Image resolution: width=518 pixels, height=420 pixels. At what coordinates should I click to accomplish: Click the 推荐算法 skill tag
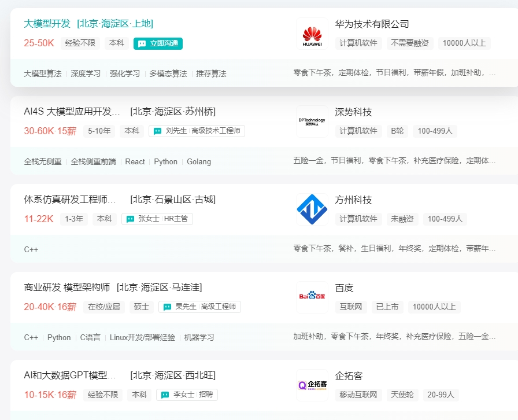coord(211,73)
